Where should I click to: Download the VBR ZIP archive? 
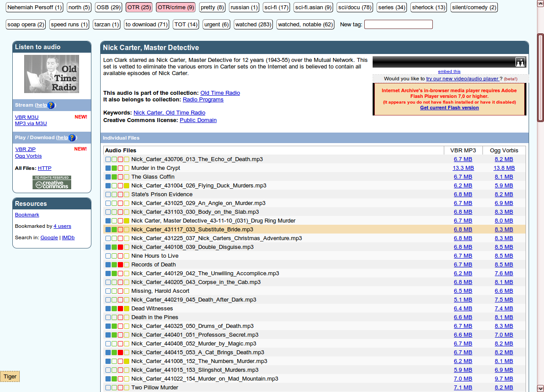click(25, 149)
